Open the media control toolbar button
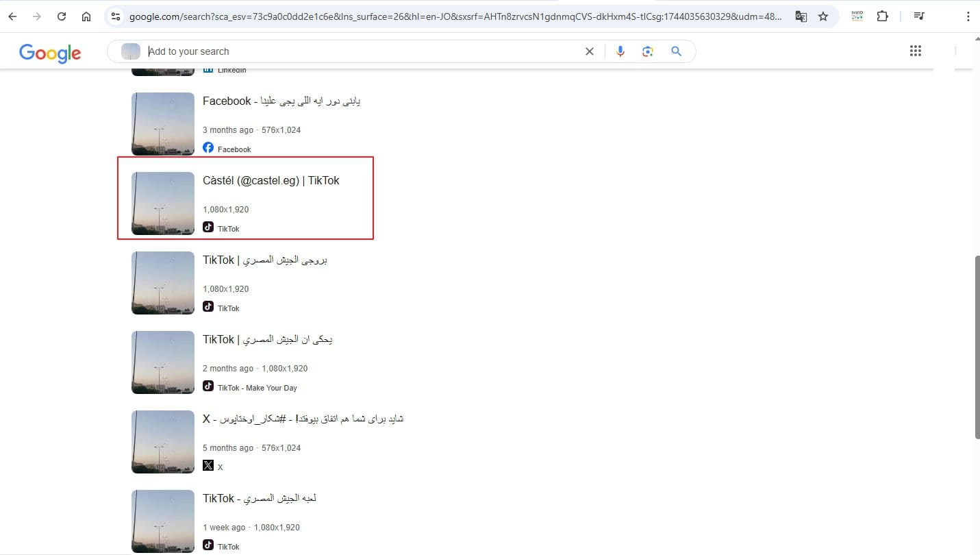This screenshot has height=555, width=980. tap(920, 16)
